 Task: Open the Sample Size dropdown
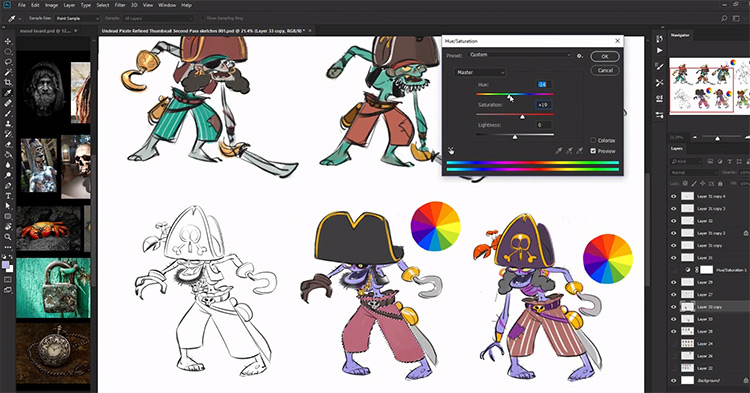point(77,18)
